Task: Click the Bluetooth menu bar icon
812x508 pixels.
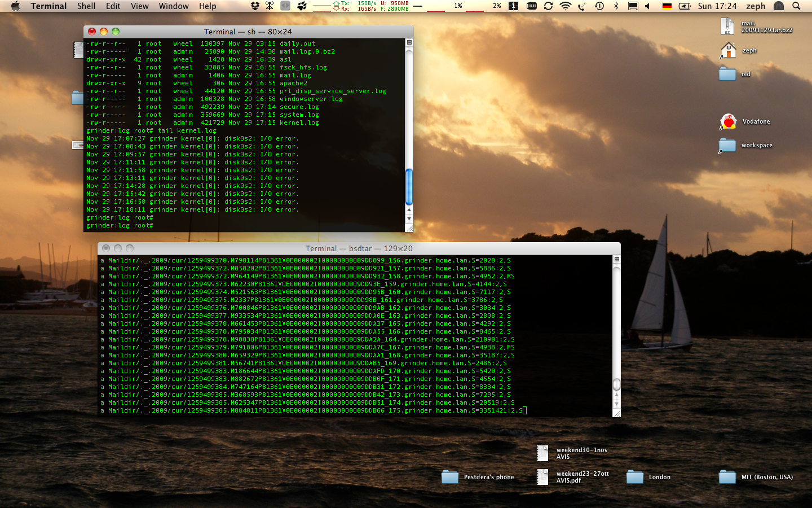Action: (x=616, y=6)
